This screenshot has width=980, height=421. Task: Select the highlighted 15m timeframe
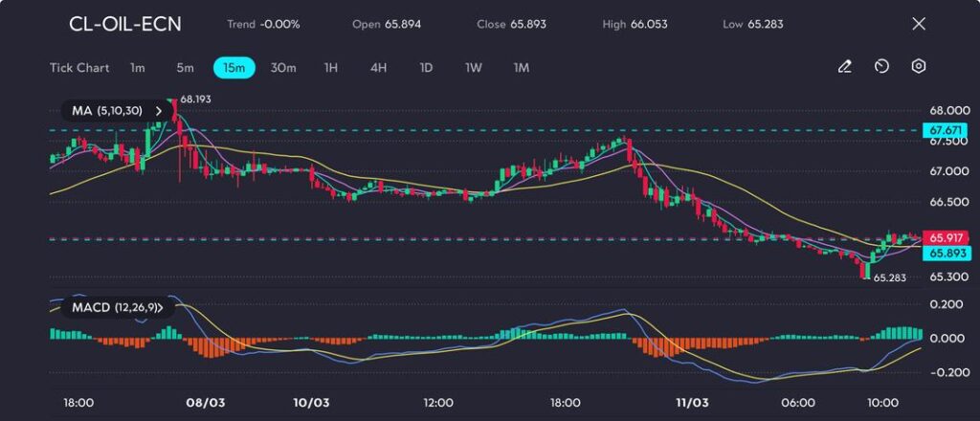point(234,68)
